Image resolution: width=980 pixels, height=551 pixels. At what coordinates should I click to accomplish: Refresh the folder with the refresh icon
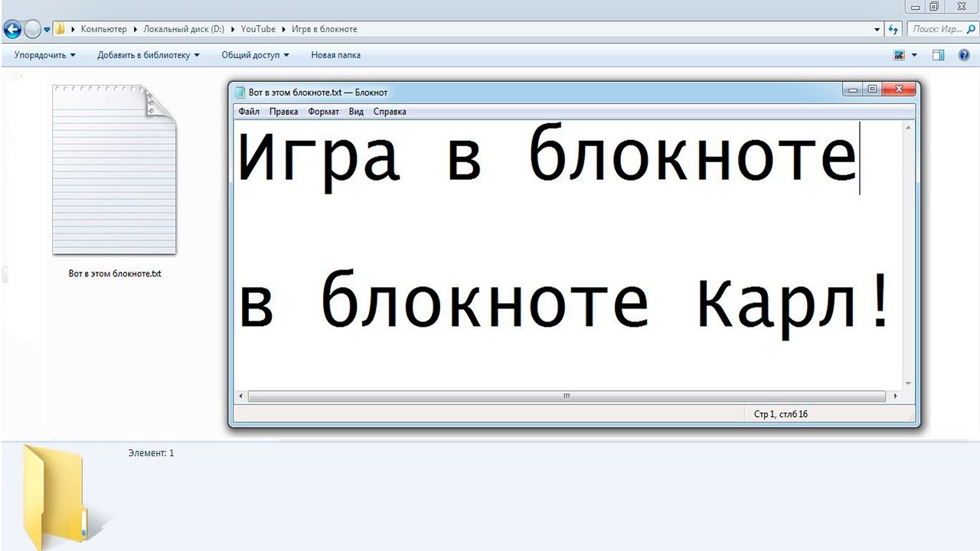[893, 29]
